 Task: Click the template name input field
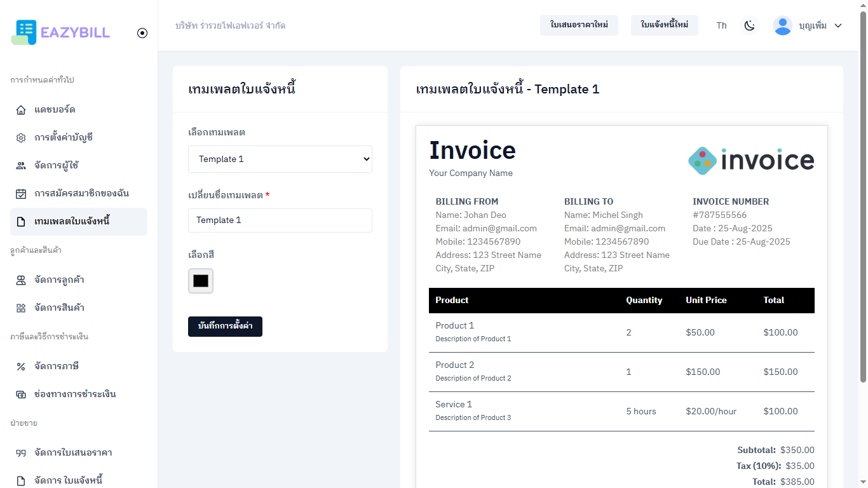280,220
